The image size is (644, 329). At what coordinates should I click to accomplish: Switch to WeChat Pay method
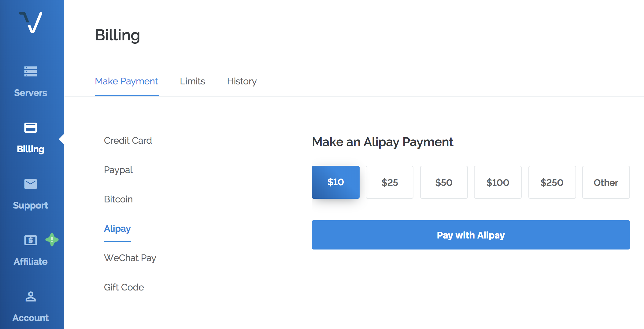[130, 258]
